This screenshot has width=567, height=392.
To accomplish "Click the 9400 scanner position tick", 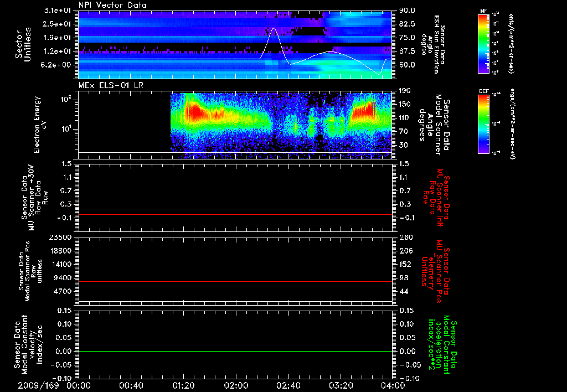I will [64, 278].
